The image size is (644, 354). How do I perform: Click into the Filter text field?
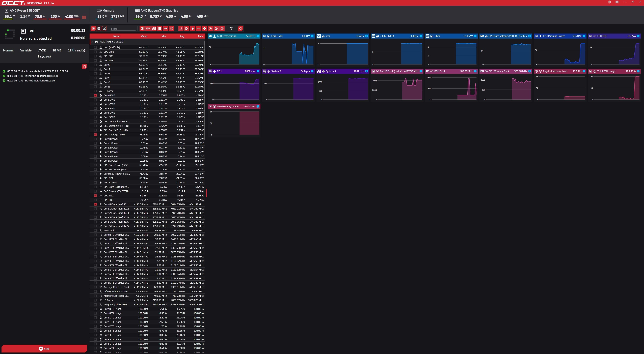coord(123,29)
